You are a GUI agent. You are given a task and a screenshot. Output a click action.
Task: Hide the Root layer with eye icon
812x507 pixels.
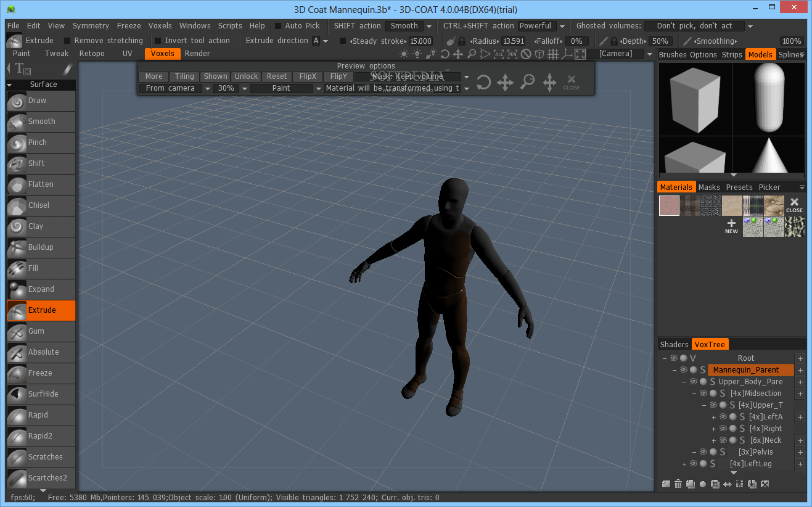coord(674,358)
